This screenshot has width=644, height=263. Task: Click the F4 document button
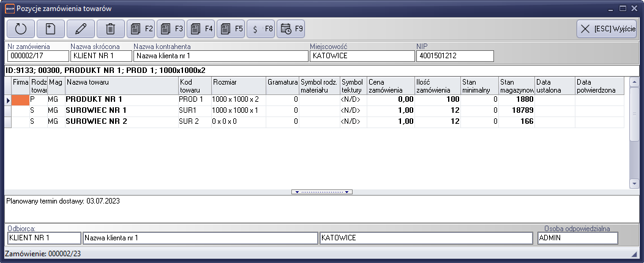click(201, 28)
